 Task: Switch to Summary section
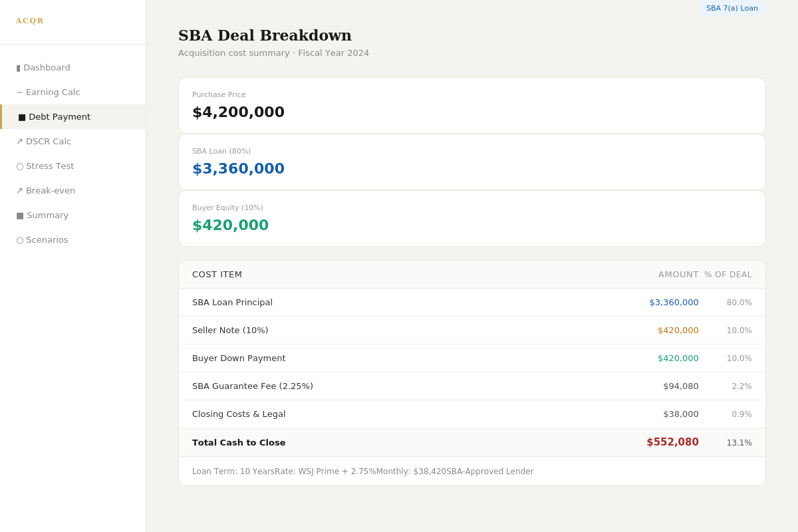[73, 215]
